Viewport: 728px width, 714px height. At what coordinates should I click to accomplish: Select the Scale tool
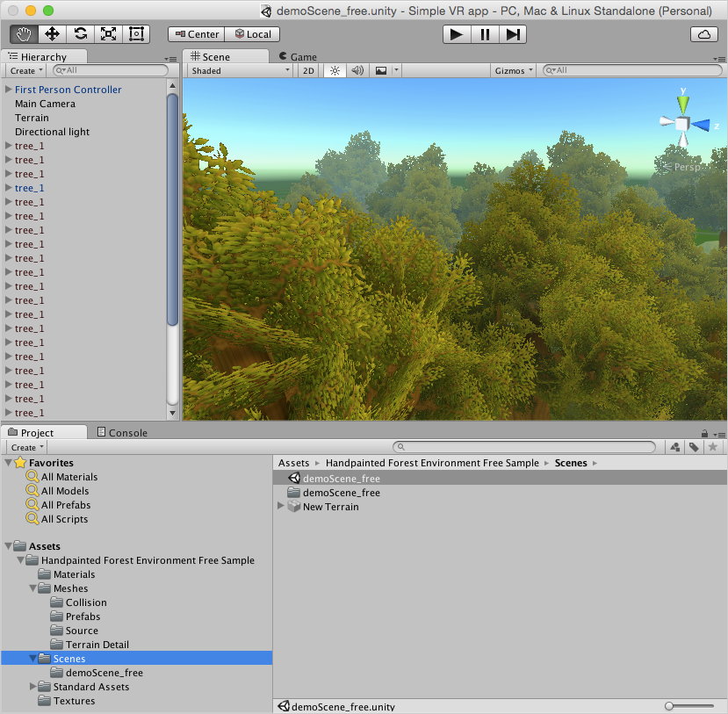click(x=108, y=34)
